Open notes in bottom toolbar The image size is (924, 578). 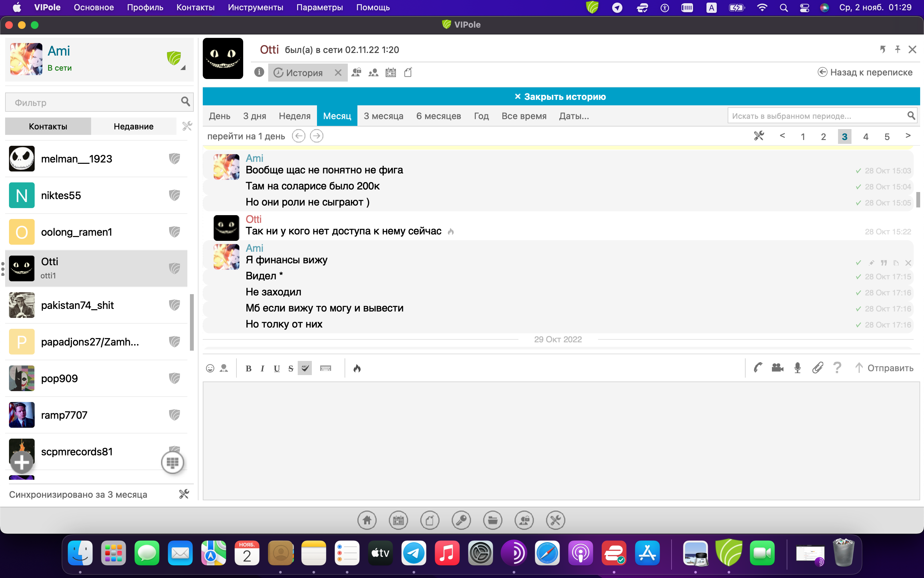click(430, 520)
